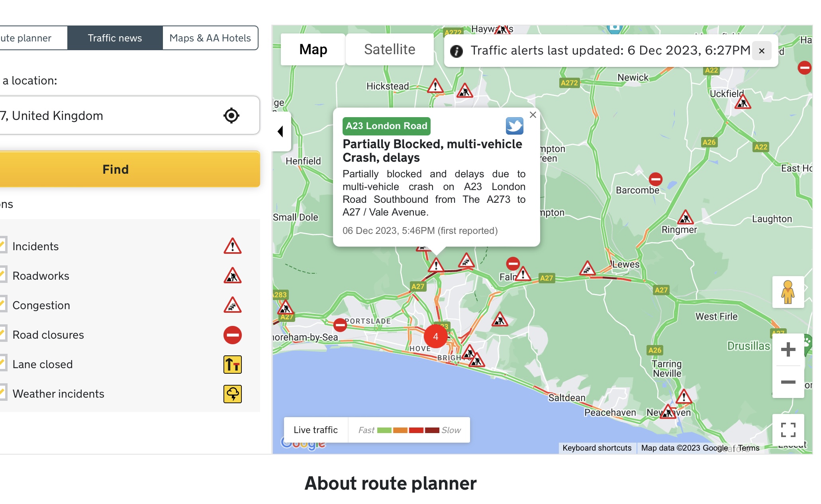Click the dark red Slow swatch
Viewport: 821px width, 504px height.
pos(432,430)
